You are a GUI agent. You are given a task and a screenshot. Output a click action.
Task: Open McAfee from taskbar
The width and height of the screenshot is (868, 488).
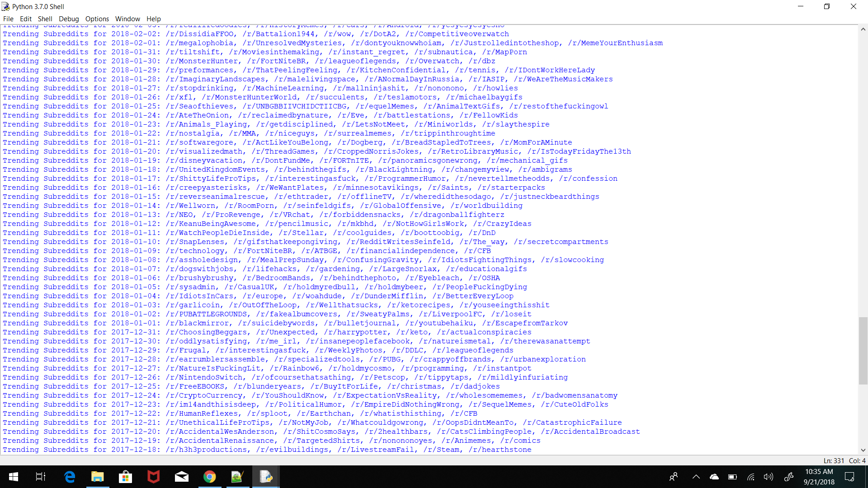click(x=154, y=477)
